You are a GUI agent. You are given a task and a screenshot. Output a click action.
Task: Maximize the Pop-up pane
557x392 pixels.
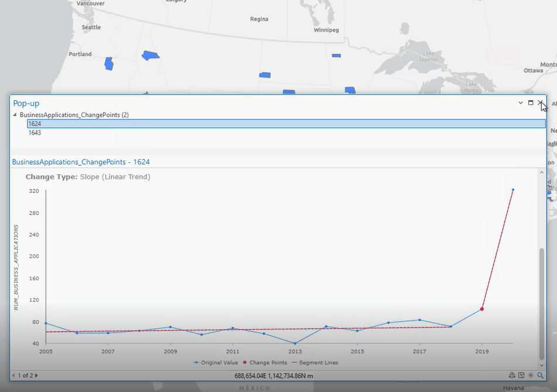(x=531, y=103)
